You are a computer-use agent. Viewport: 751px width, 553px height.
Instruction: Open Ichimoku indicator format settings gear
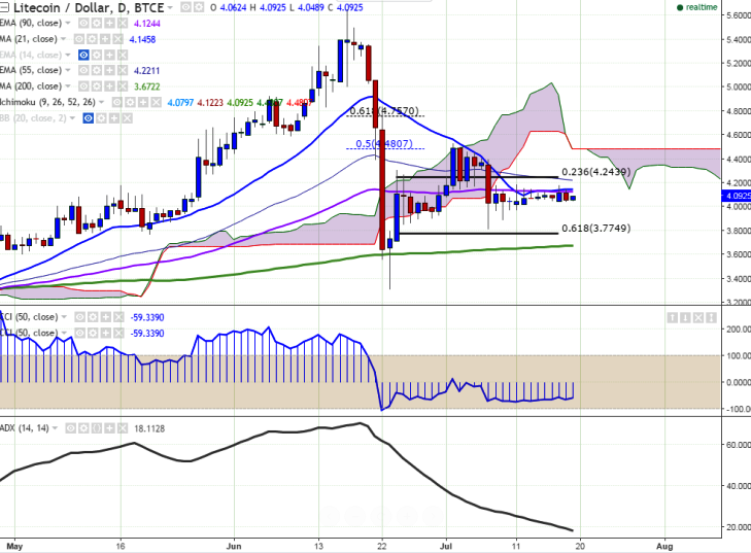130,102
